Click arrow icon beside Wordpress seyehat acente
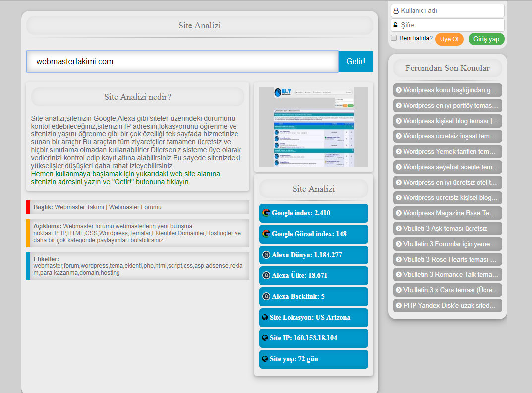 pyautogui.click(x=399, y=167)
